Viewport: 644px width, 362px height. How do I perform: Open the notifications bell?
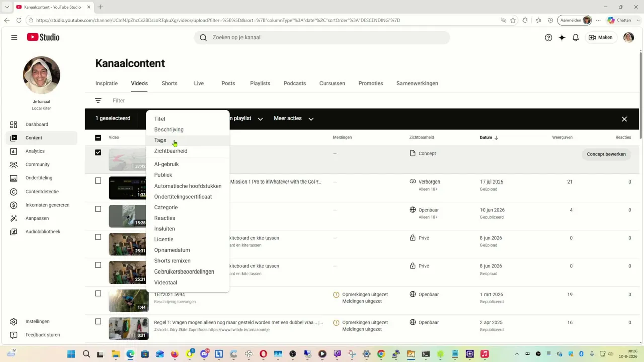pos(576,37)
